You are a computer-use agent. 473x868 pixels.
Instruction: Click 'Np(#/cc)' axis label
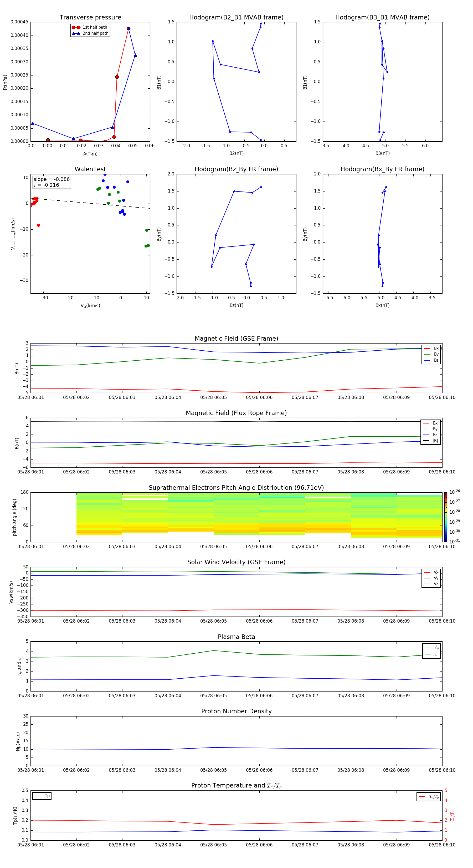18,741
